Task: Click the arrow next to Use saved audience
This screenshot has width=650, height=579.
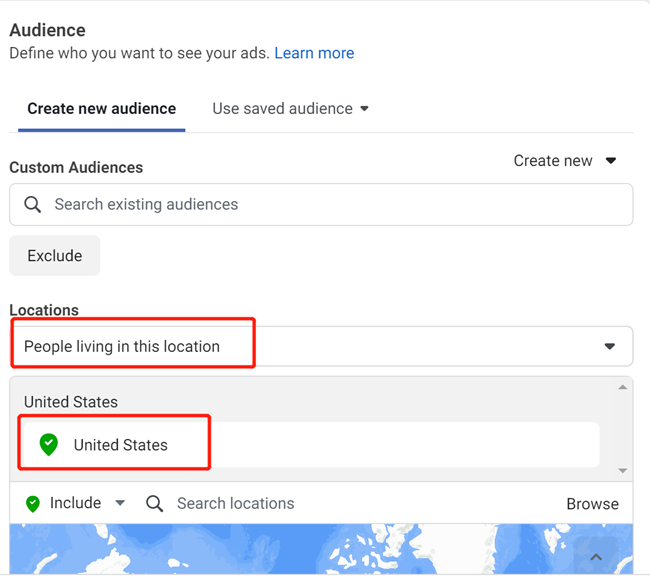Action: pos(364,109)
